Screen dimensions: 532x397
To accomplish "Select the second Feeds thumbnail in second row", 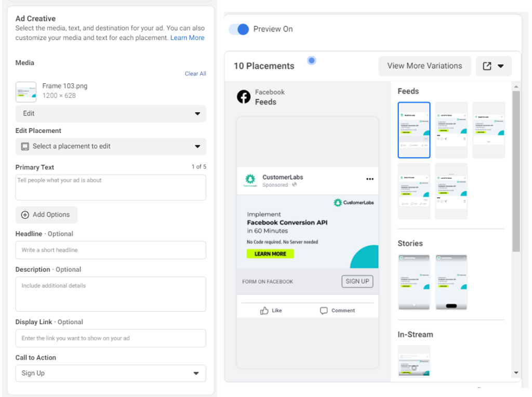I will (x=451, y=191).
